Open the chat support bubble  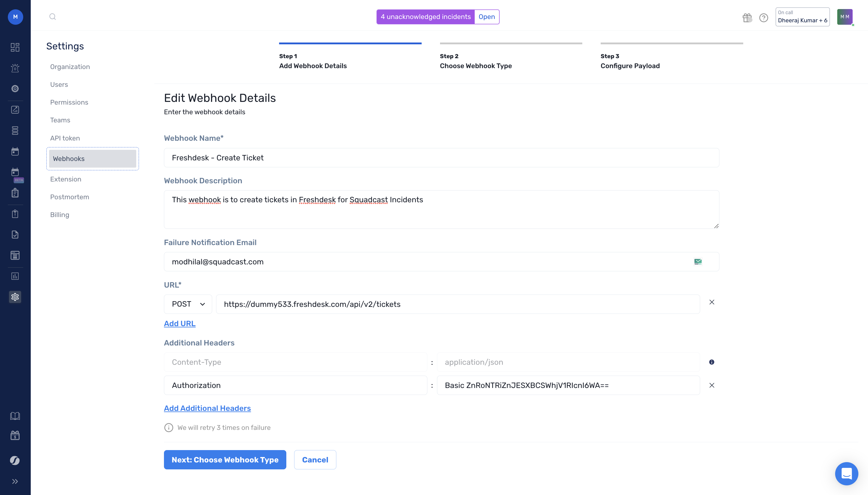click(x=846, y=473)
